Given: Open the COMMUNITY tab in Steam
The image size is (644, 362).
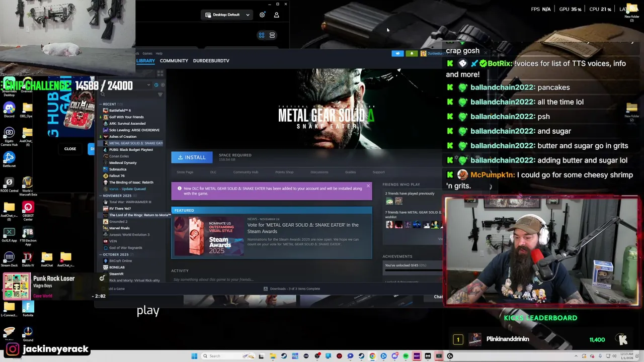Looking at the screenshot, I should [174, 61].
